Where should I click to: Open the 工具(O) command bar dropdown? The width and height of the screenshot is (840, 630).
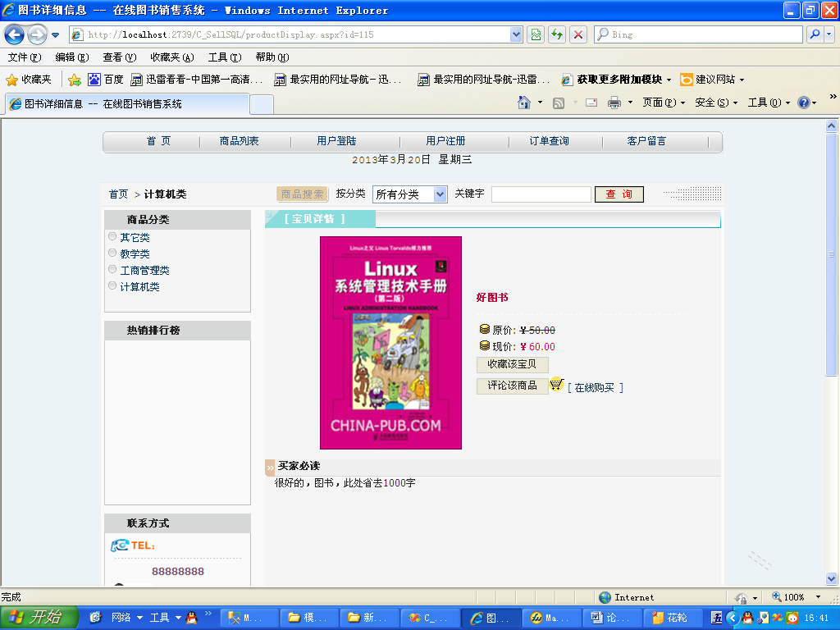pyautogui.click(x=769, y=103)
